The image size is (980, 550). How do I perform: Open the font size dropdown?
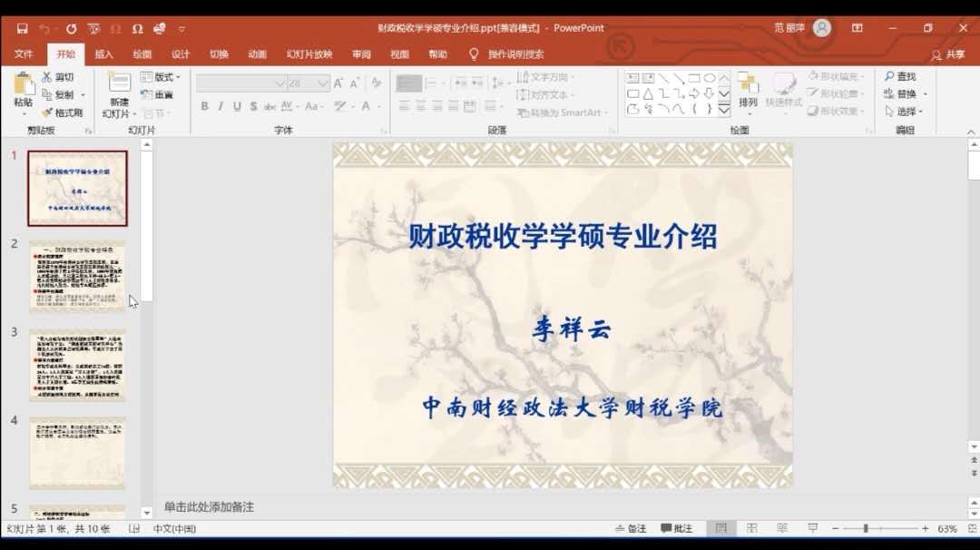pyautogui.click(x=323, y=83)
